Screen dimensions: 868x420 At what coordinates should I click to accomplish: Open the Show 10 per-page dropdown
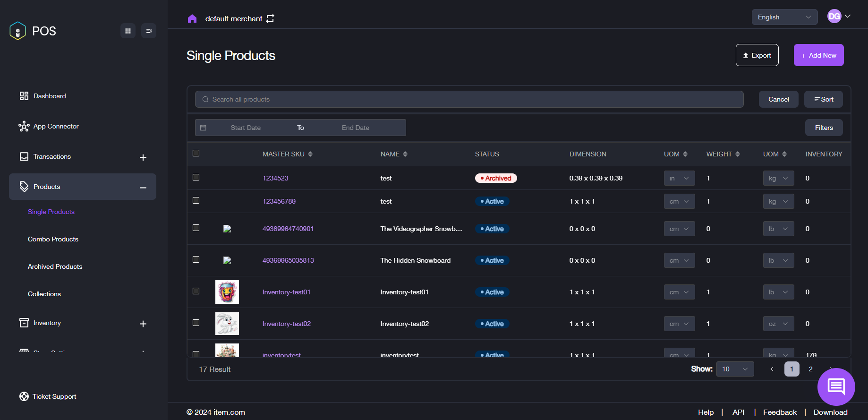pos(734,369)
